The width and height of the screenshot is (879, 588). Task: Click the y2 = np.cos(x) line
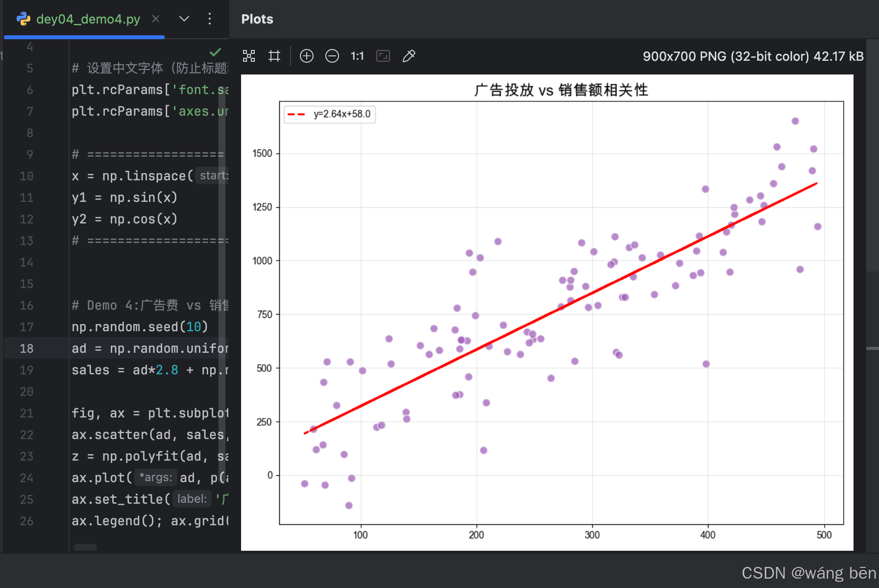tap(124, 219)
